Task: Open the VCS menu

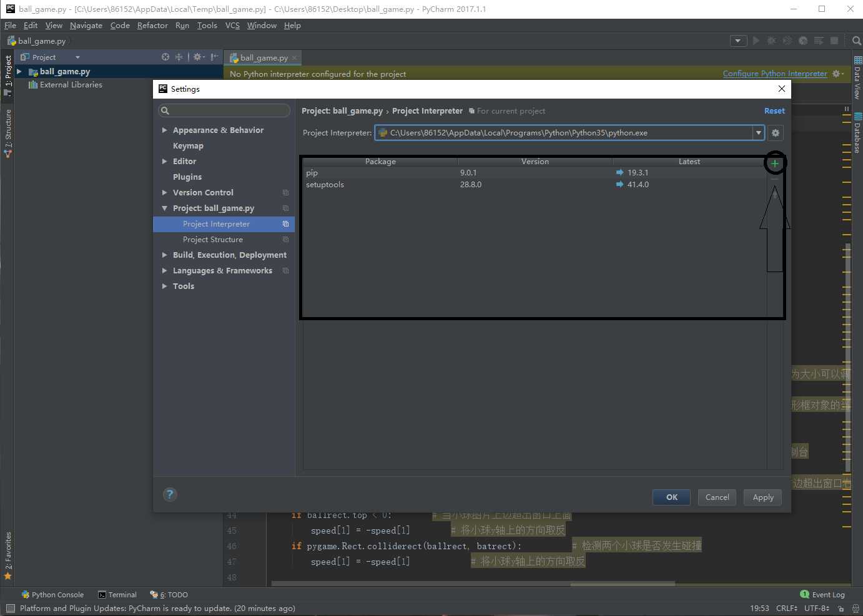Action: 232,26
